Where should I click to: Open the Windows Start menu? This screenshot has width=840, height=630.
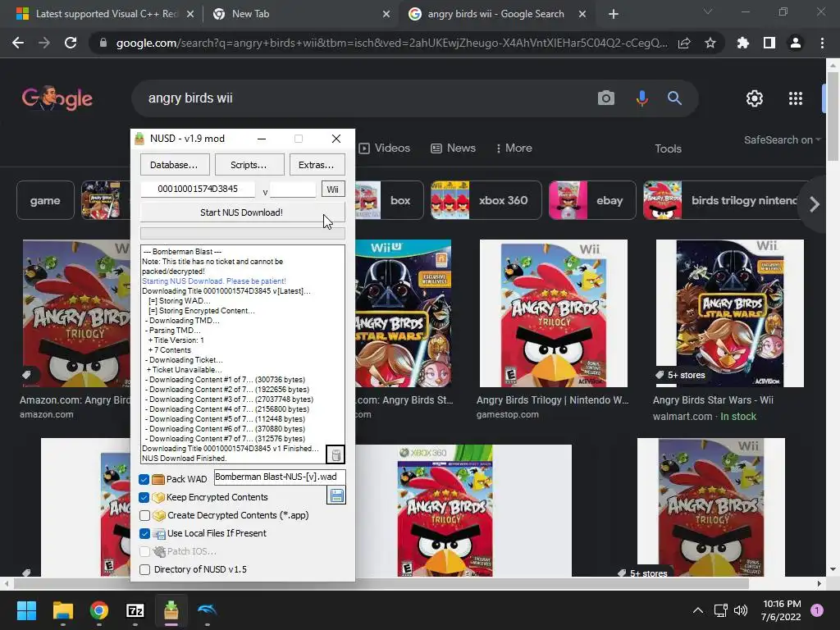pos(26,610)
